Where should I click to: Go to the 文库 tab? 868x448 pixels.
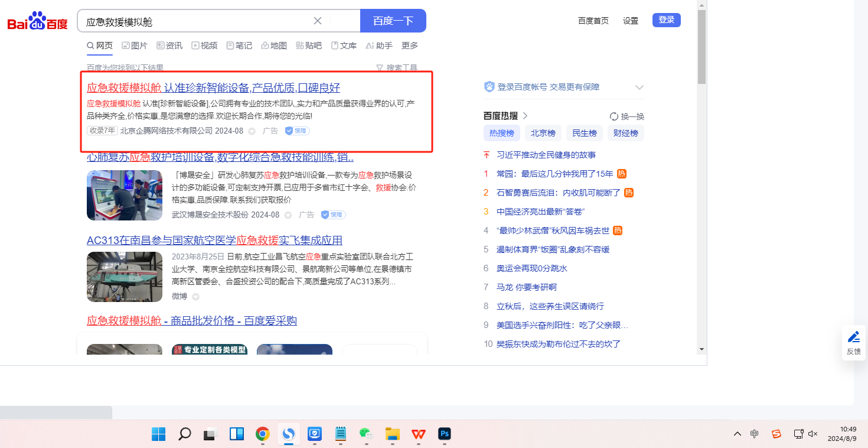tap(344, 46)
